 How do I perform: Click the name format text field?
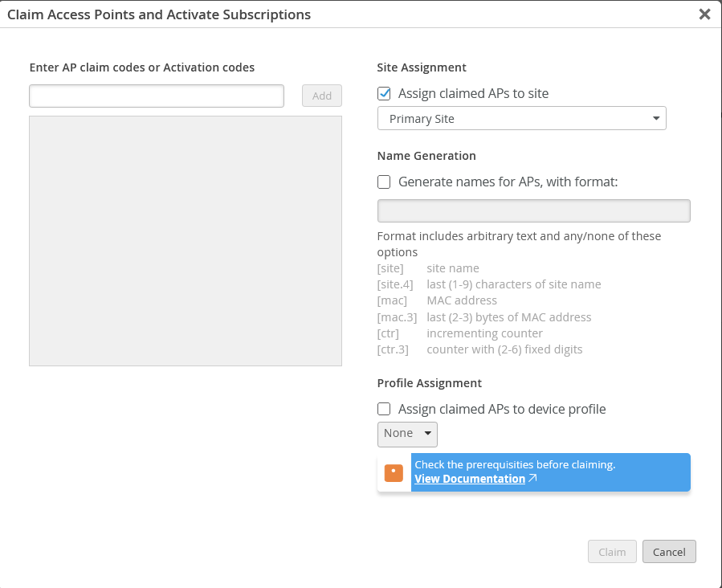pyautogui.click(x=533, y=211)
